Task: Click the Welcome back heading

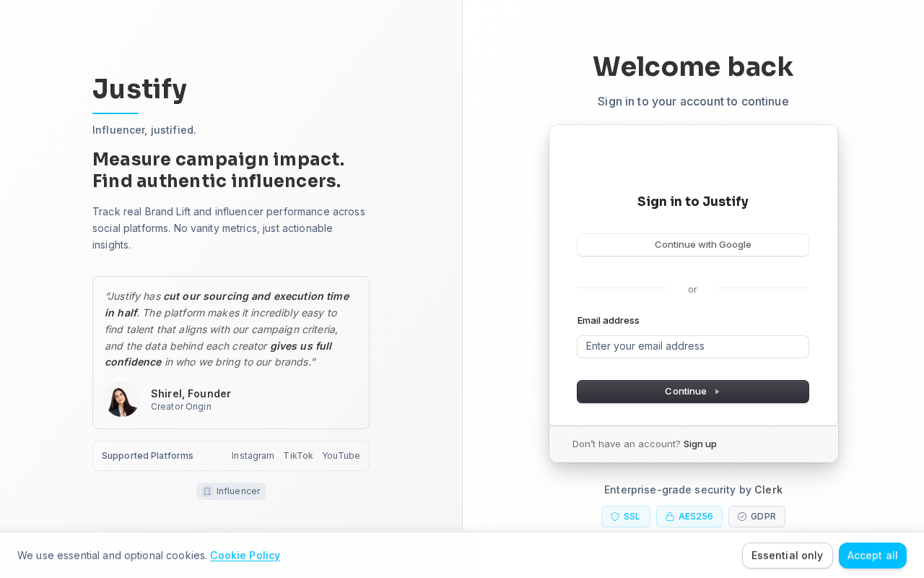Action: tap(693, 66)
